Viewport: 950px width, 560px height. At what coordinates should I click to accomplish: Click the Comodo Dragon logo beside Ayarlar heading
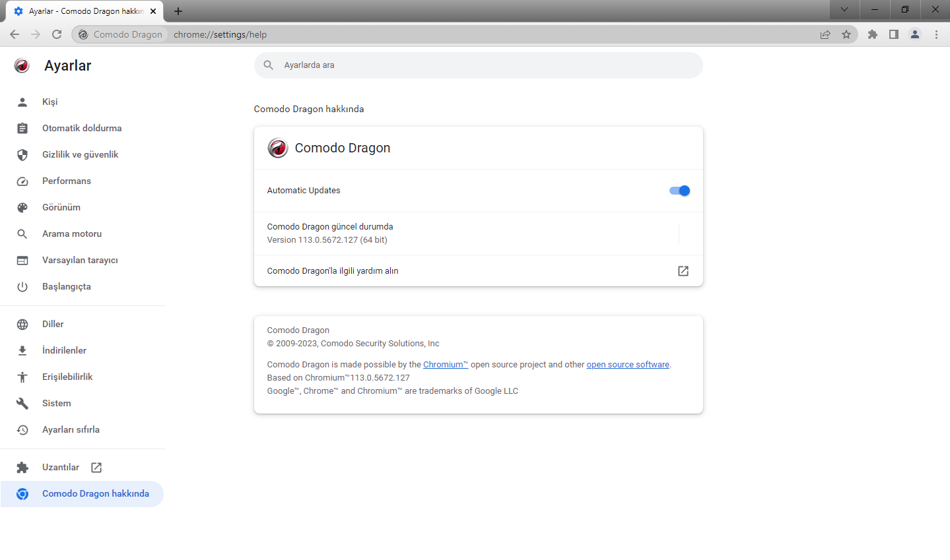(22, 65)
